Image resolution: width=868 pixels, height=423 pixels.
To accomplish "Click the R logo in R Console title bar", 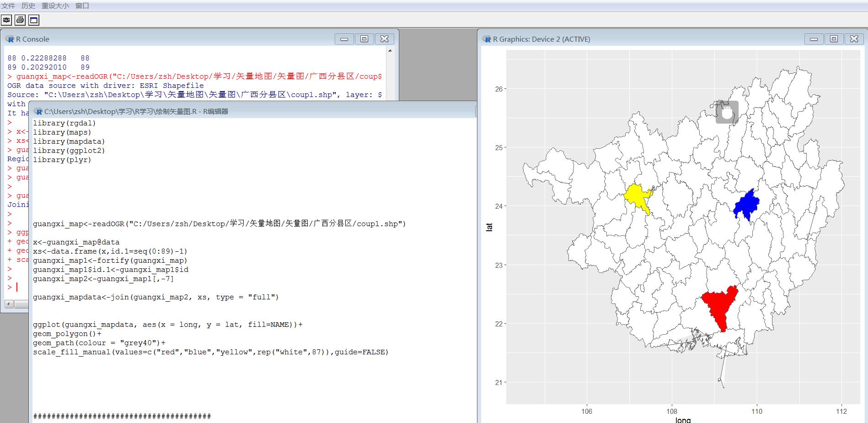I will click(10, 39).
